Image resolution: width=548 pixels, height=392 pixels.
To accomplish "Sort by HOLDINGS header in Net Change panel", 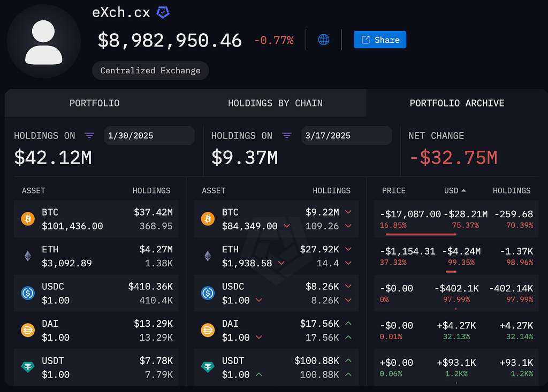I will click(512, 191).
